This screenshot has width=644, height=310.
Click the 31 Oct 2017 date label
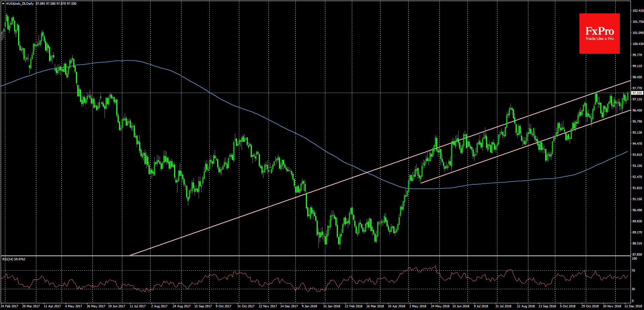pos(246,306)
